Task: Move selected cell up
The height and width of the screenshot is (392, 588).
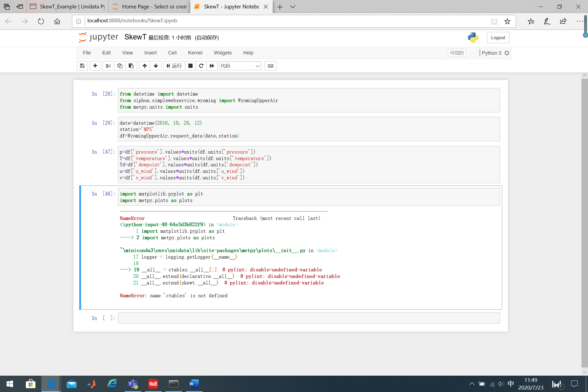Action: point(145,66)
